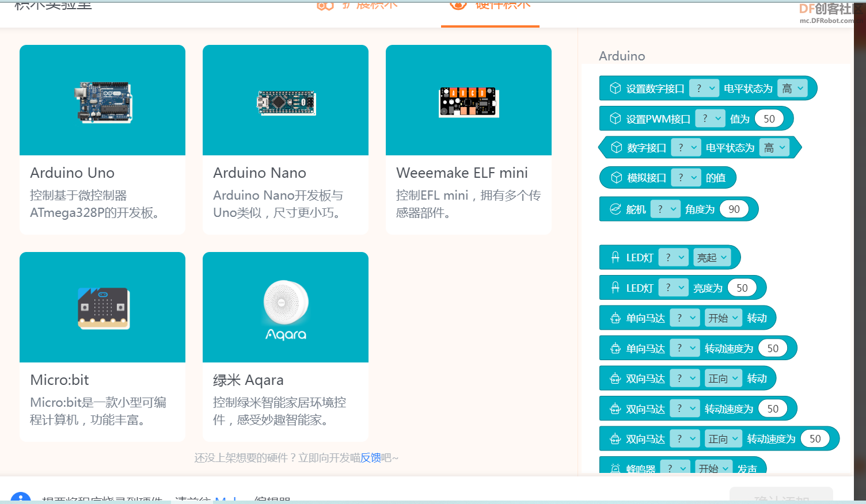This screenshot has height=504, width=866.
Task: Open 正向 dropdown on 双向马达 转动 block
Action: [x=724, y=378]
